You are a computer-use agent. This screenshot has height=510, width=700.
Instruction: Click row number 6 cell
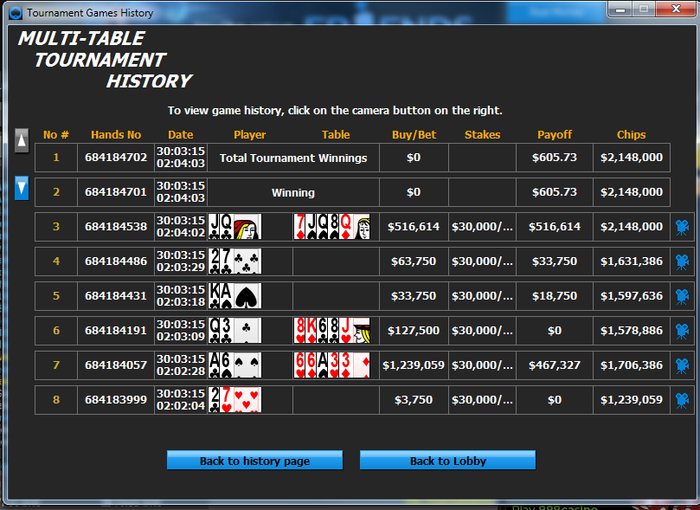click(x=56, y=330)
